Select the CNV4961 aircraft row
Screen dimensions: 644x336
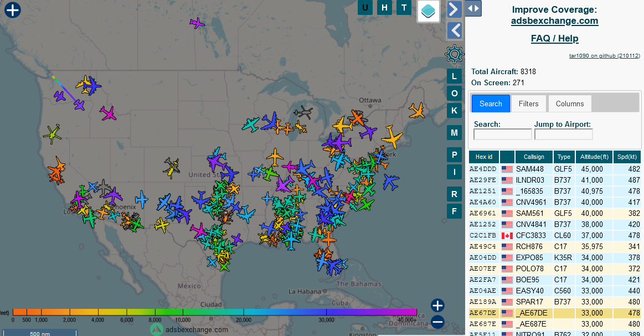click(555, 203)
